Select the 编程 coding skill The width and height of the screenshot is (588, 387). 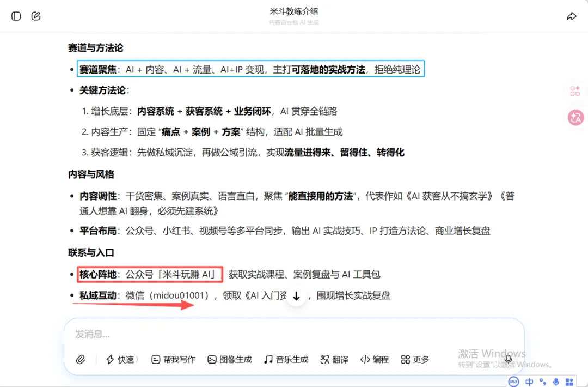point(374,360)
